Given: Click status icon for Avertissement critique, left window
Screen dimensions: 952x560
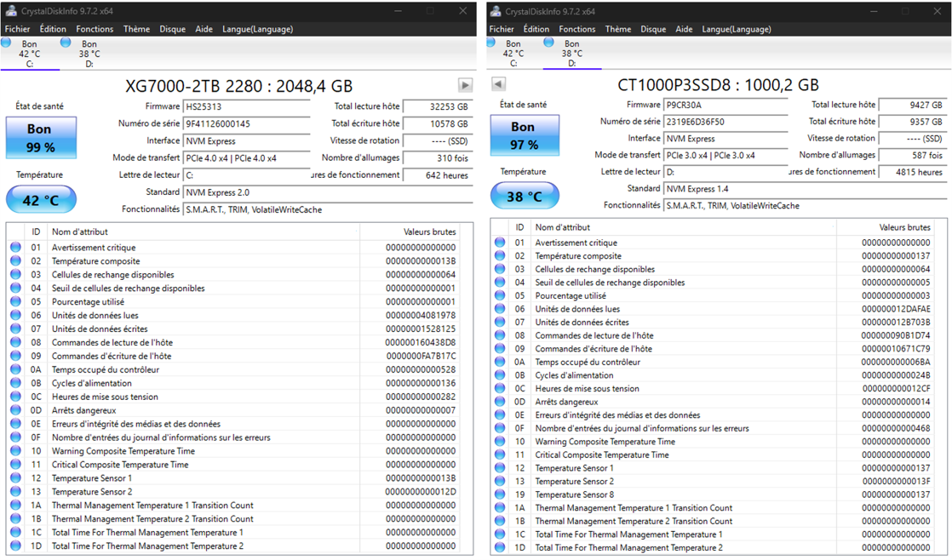Looking at the screenshot, I should pos(16,247).
